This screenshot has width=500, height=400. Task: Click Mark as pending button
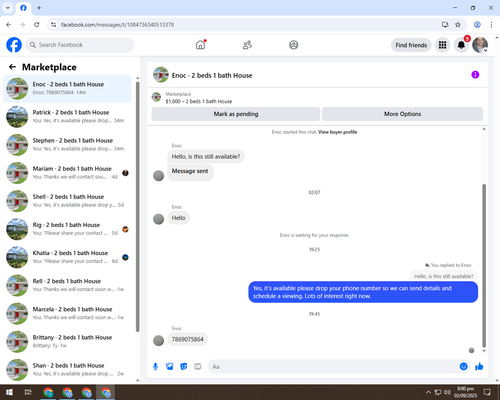[236, 114]
